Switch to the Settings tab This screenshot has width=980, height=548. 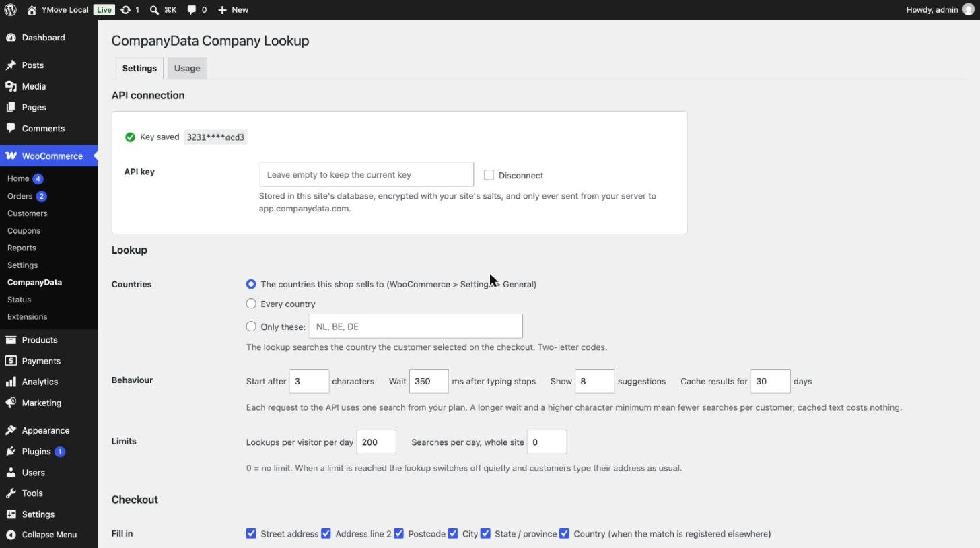139,68
